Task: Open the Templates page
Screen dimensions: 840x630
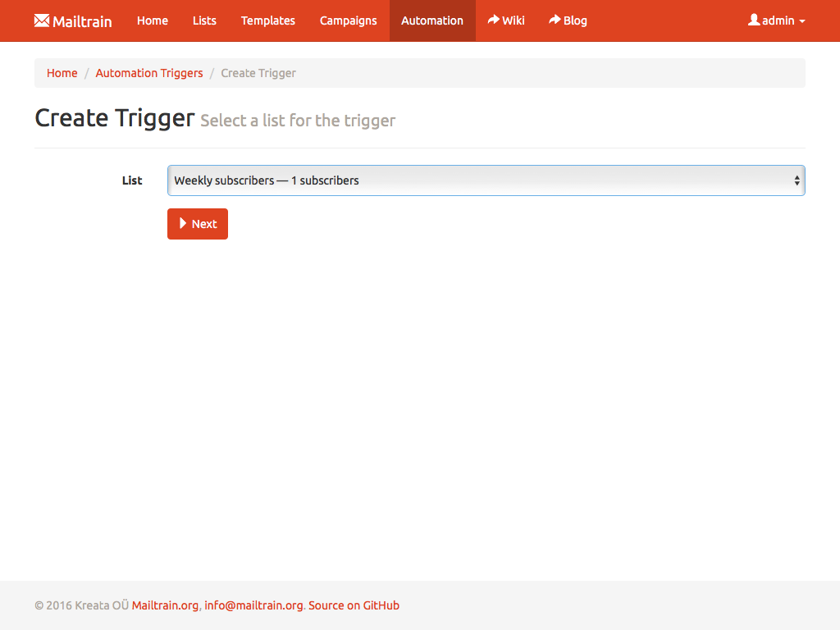Action: (x=267, y=21)
